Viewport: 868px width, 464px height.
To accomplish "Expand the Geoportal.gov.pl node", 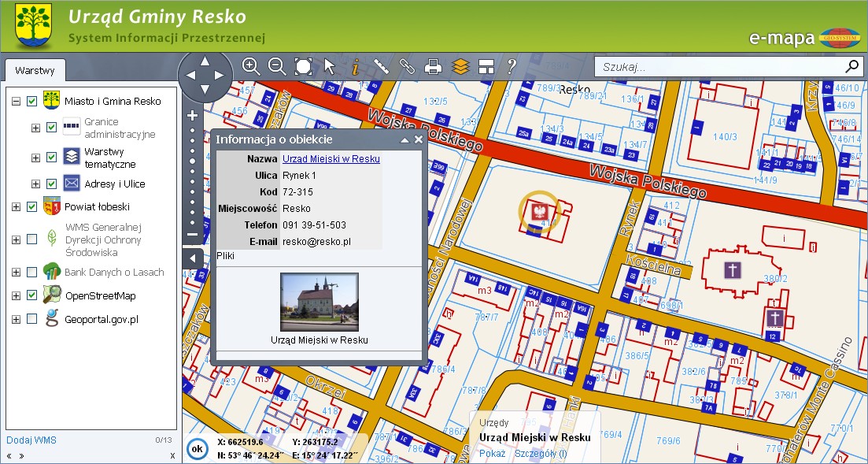I will point(16,319).
